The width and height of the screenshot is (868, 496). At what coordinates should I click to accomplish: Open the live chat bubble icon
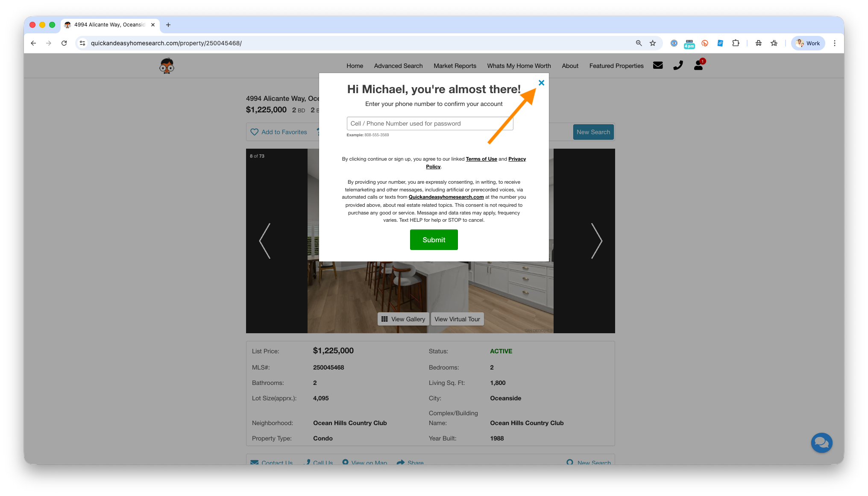(821, 443)
